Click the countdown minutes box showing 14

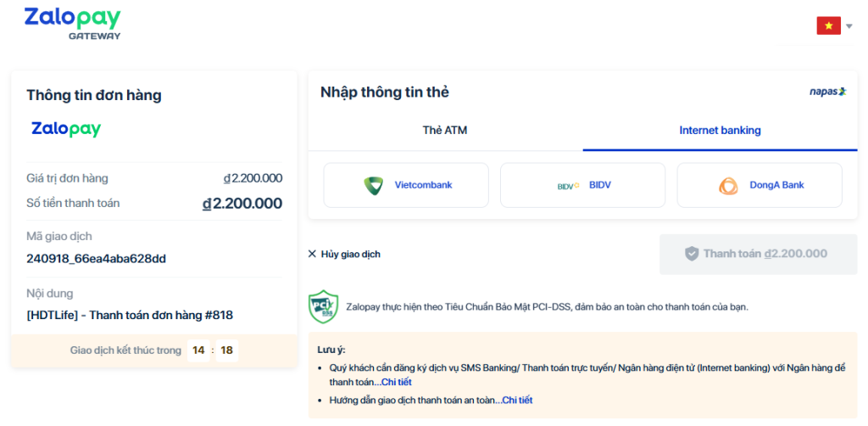tap(198, 350)
